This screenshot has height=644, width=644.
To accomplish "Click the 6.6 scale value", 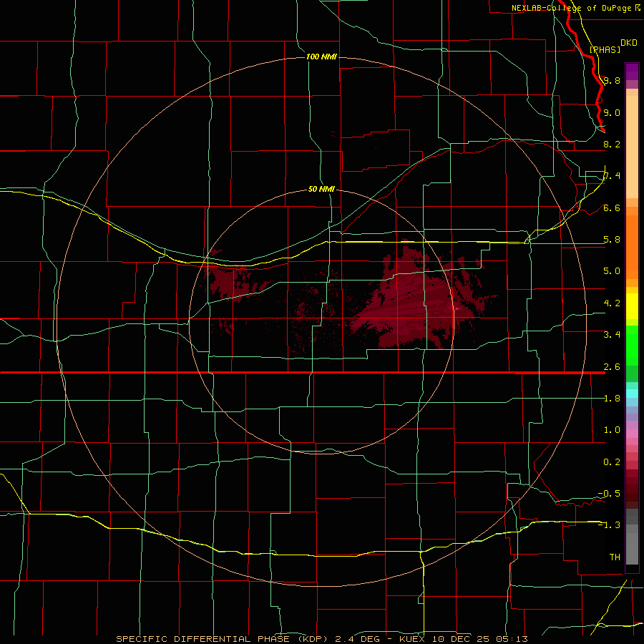I will pyautogui.click(x=612, y=208).
